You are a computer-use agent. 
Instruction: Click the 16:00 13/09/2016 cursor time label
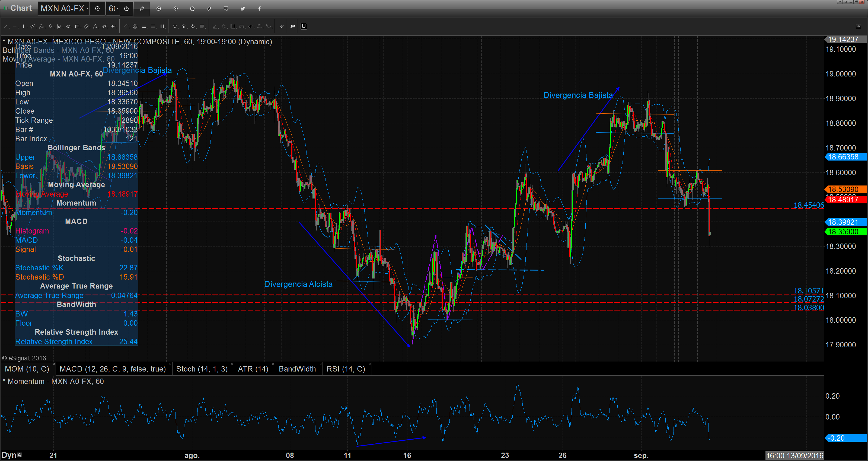794,456
